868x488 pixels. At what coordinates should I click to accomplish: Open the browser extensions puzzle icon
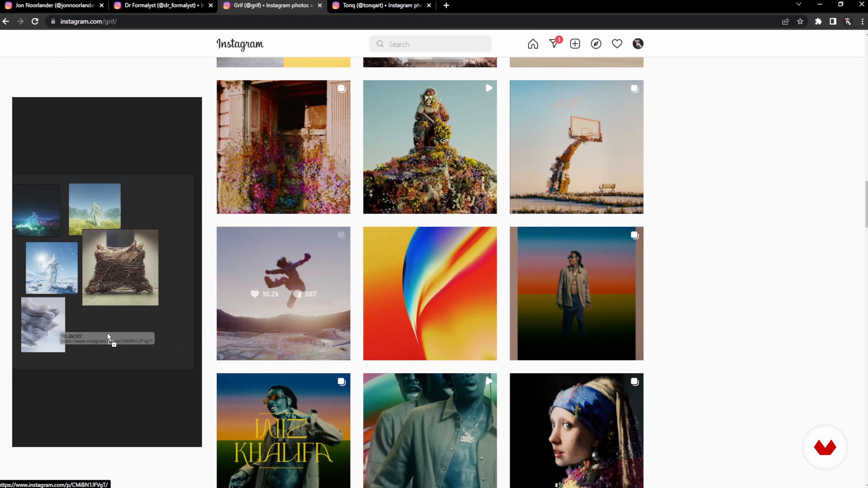tap(818, 21)
